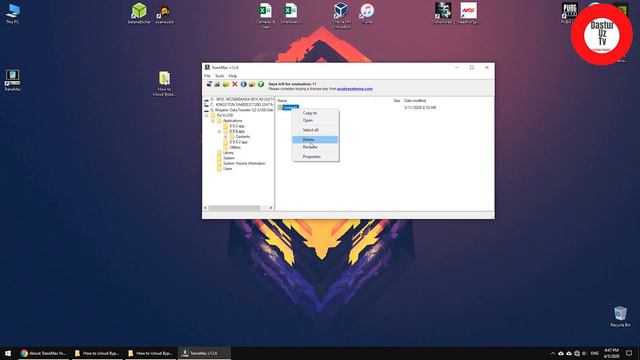Sort by the Size column header

[396, 100]
